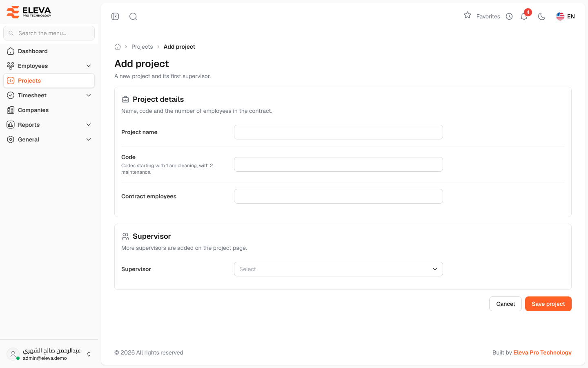This screenshot has height=368, width=588.
Task: Click the Cancel button
Action: pyautogui.click(x=506, y=304)
